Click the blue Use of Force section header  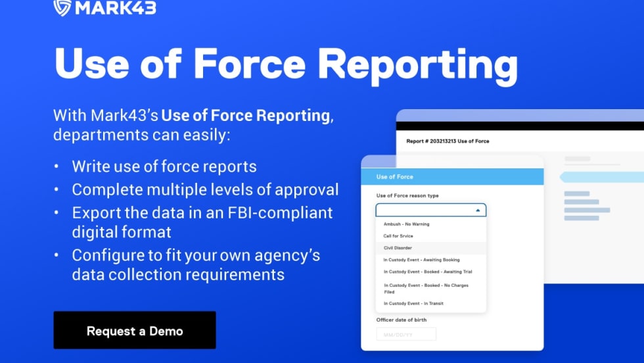(452, 177)
